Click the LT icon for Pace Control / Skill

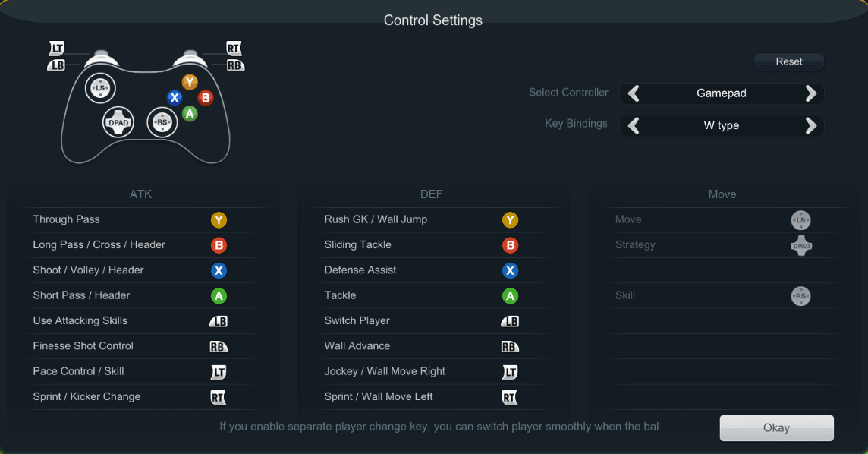[x=219, y=372]
